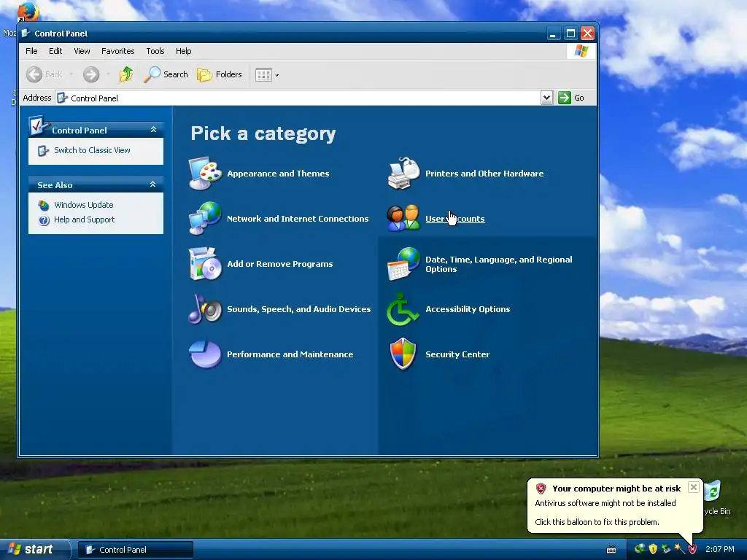
Task: Click the red security alert tray icon
Action: (693, 550)
